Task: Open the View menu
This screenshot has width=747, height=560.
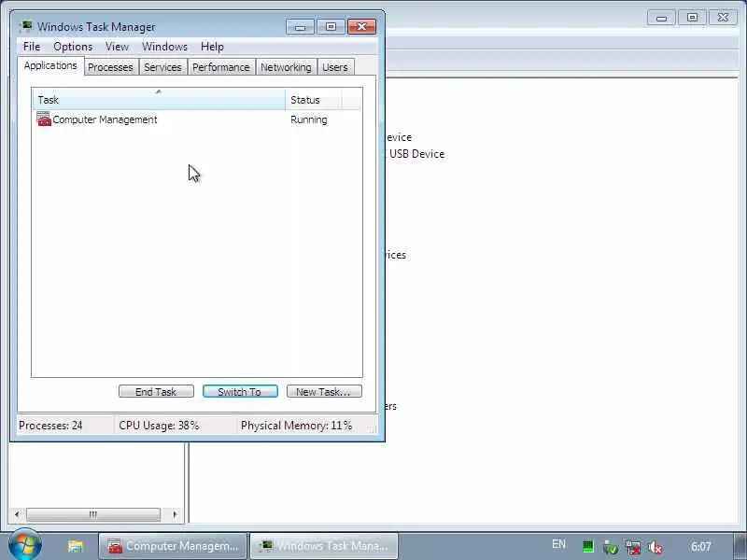Action: (x=117, y=47)
